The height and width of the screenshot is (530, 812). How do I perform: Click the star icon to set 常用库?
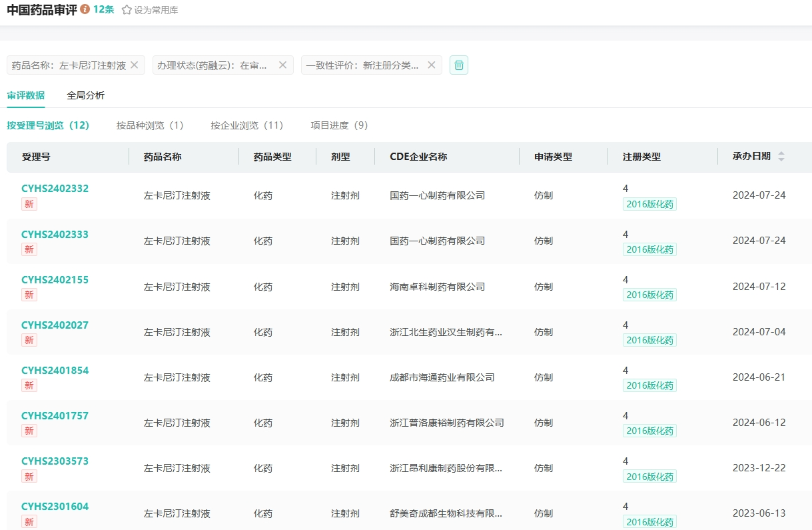(127, 10)
